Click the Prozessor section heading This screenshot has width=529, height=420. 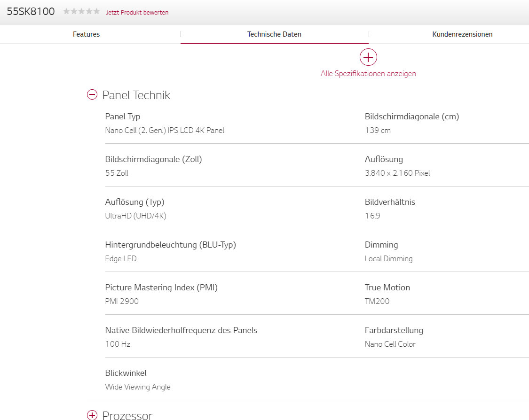pyautogui.click(x=127, y=415)
